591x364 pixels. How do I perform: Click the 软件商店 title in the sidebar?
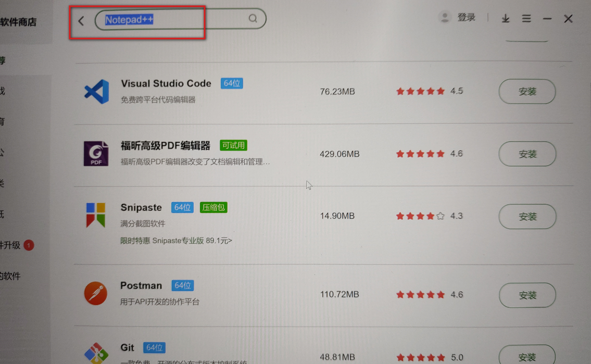pos(18,22)
